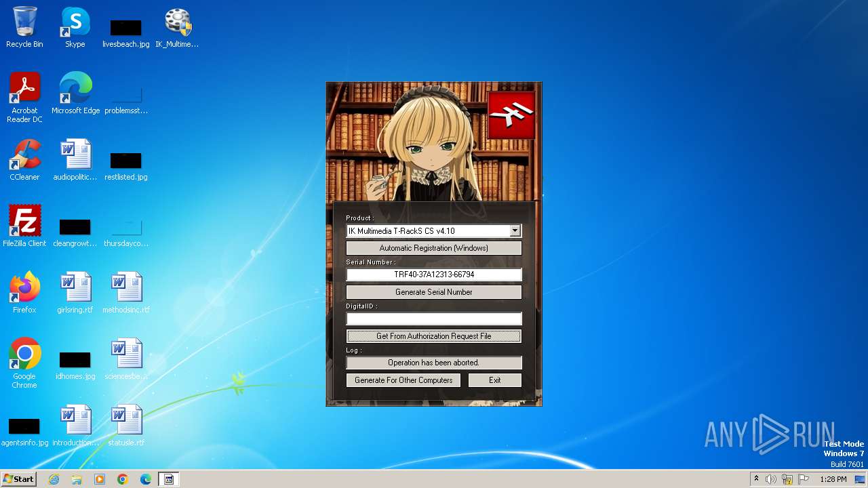Screen dimensions: 868x488
Task: Select the introduction document icon
Action: pyautogui.click(x=75, y=426)
